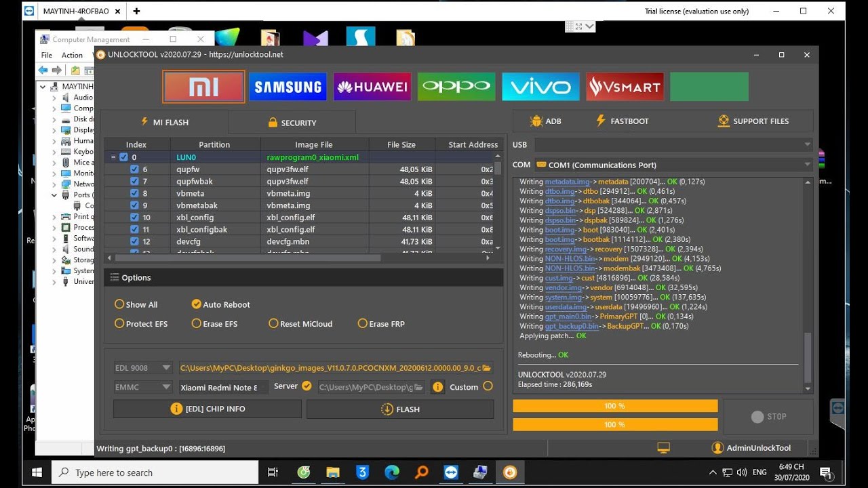Viewport: 868px width, 488px height.
Task: Select the MI brand logo button
Action: [x=204, y=87]
